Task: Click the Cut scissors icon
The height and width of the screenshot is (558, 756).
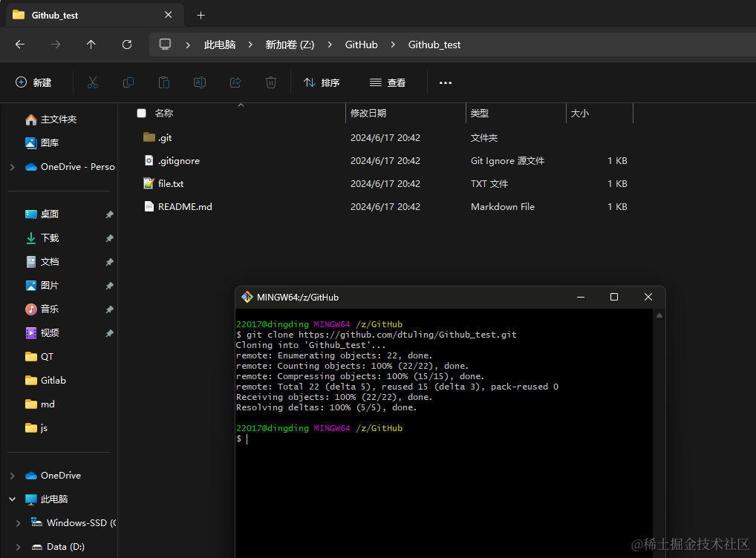Action: (x=93, y=82)
